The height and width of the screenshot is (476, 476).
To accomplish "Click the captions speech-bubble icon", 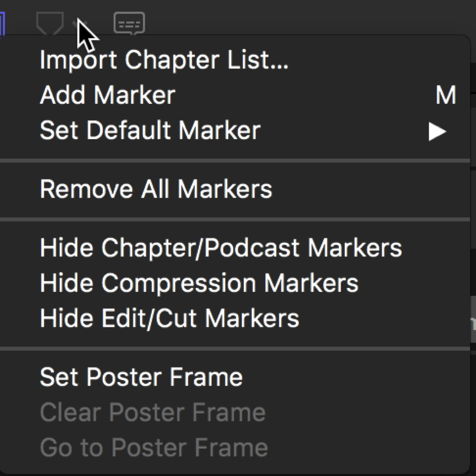I will pos(129,23).
